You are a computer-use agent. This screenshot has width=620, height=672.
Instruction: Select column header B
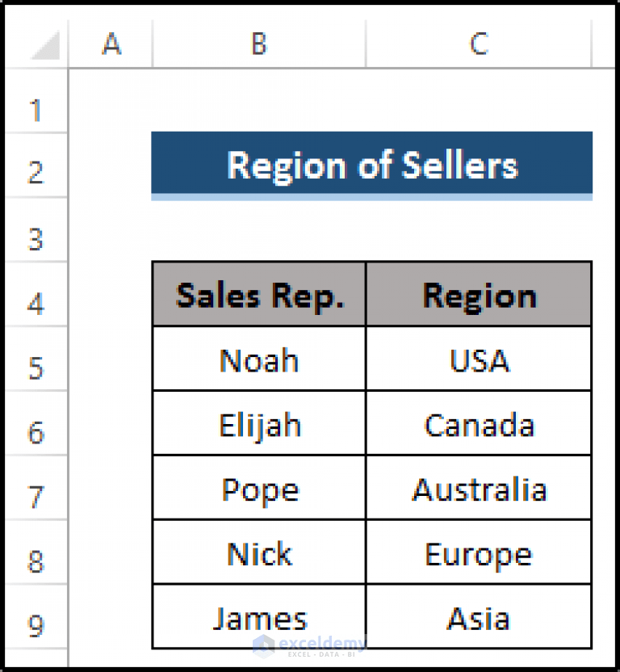click(258, 45)
